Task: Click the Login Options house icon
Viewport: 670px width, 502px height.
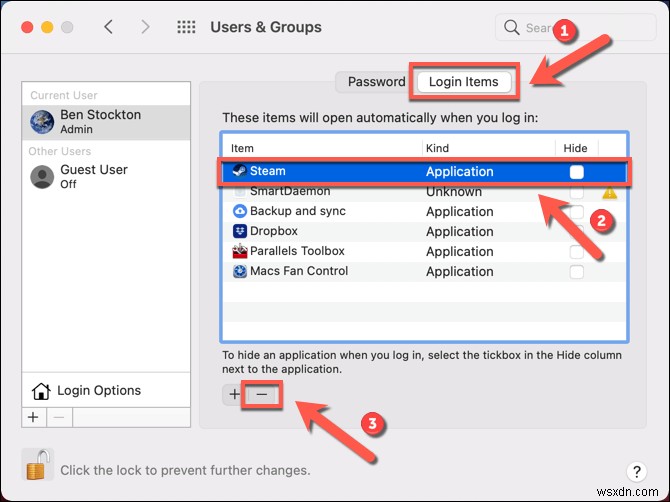Action: tap(41, 390)
